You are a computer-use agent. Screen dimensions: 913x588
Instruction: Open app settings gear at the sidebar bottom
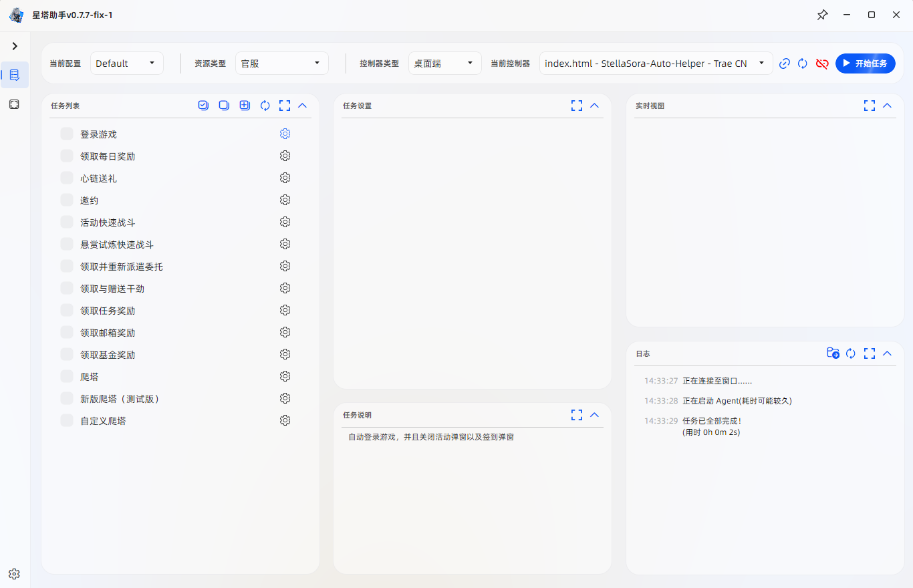click(15, 574)
